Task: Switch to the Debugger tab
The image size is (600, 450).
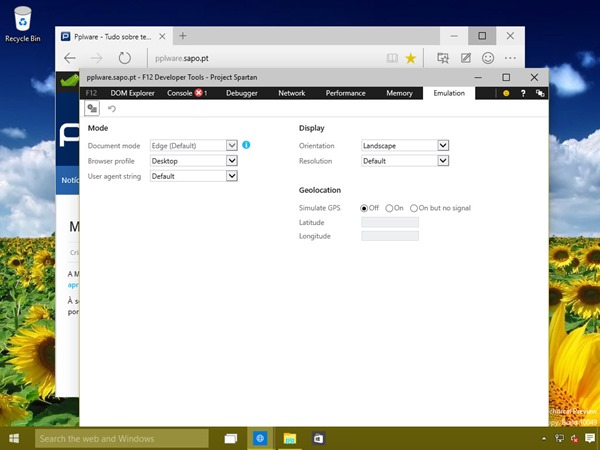Action: coord(241,93)
